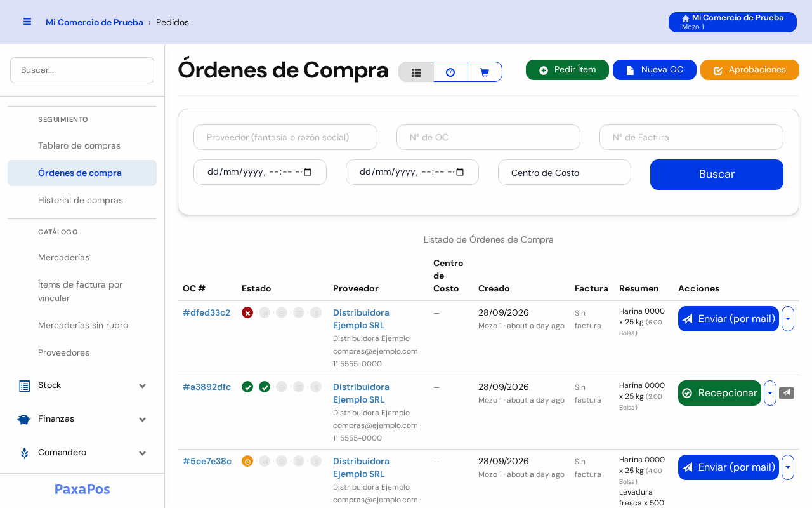Viewport: 812px width, 508px height.
Task: Click the PaxaPos logo in the sidebar
Action: click(82, 489)
